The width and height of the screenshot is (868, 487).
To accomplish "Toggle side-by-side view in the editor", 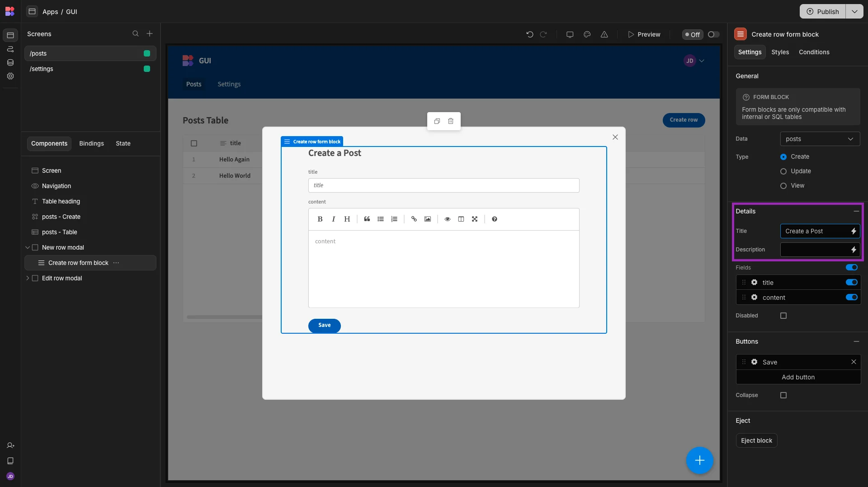I will point(461,219).
